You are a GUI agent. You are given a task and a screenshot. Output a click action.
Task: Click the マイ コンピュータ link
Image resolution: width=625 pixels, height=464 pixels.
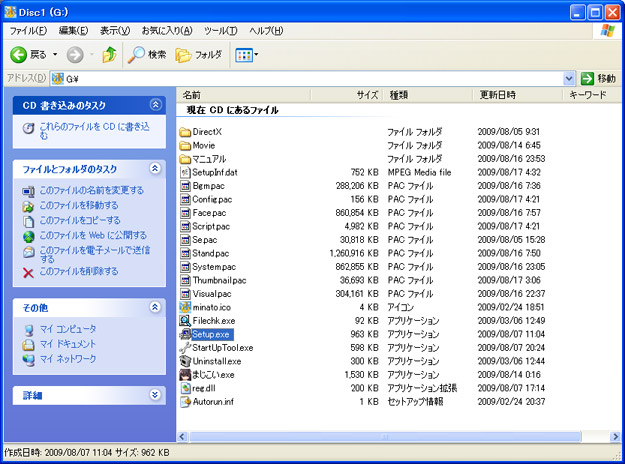tap(68, 329)
